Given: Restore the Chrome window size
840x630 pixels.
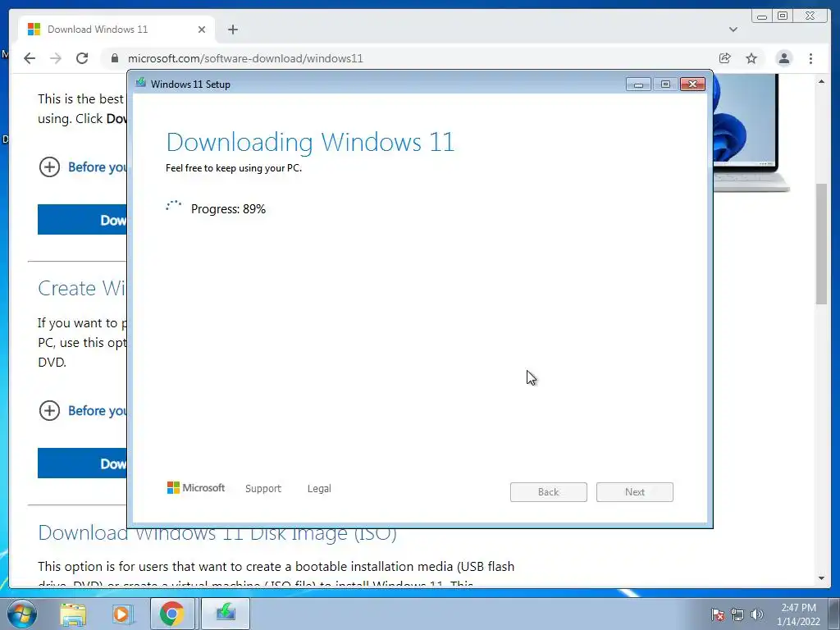Looking at the screenshot, I should pyautogui.click(x=783, y=16).
